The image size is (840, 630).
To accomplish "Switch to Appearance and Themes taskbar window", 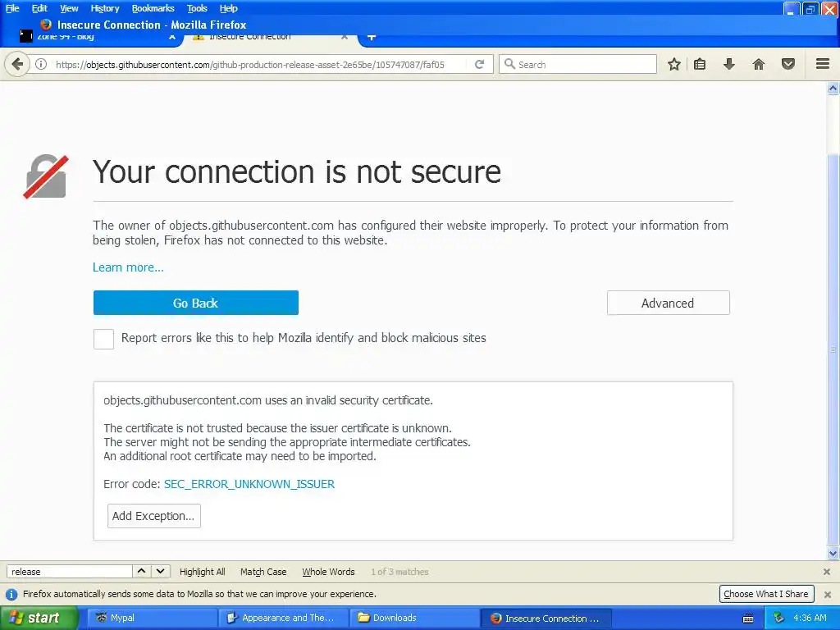I will (x=283, y=618).
